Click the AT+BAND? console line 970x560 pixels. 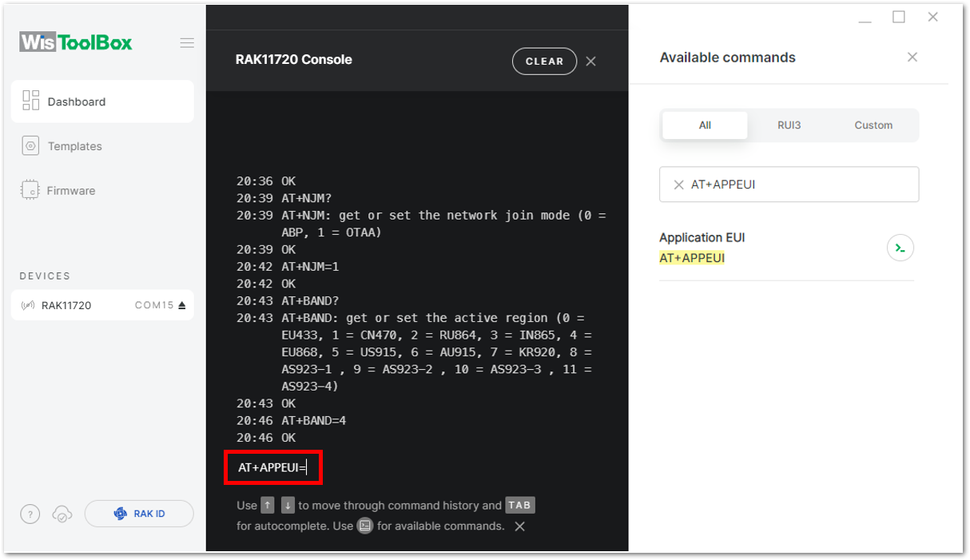(x=310, y=300)
